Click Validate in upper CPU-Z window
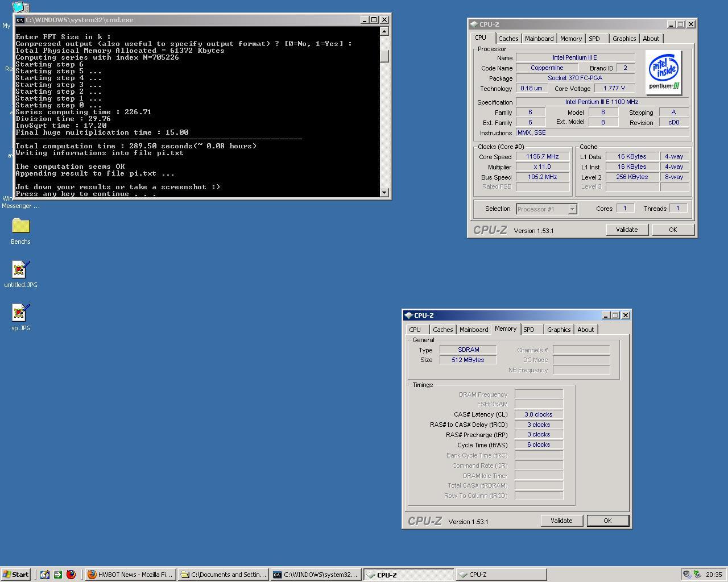 pos(626,230)
